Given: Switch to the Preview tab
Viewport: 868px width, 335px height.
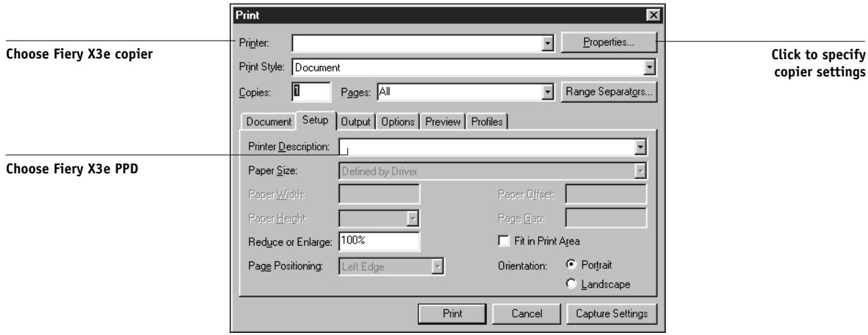Looking at the screenshot, I should point(444,122).
